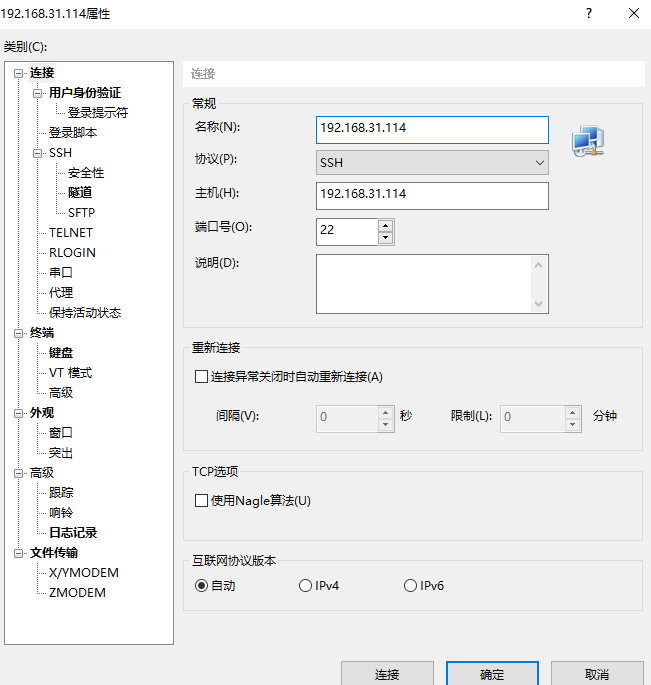This screenshot has height=685, width=651.
Task: Collapse the 终端 tree node
Action: tap(18, 333)
